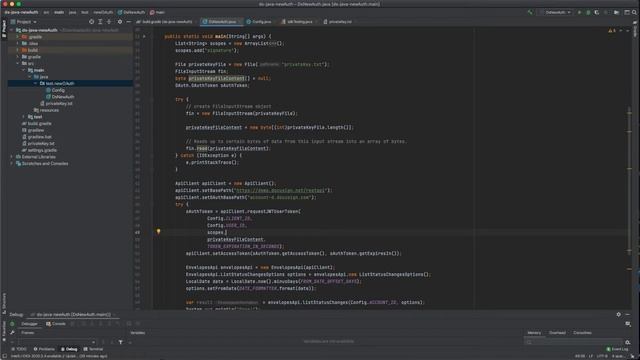Screen dimensions: 640x360
Task: Toggle Structure tool window stripe button
Action: (4, 303)
